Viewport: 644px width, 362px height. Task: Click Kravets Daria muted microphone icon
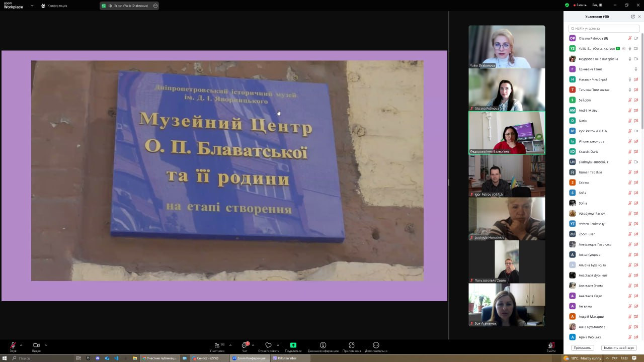pyautogui.click(x=629, y=152)
